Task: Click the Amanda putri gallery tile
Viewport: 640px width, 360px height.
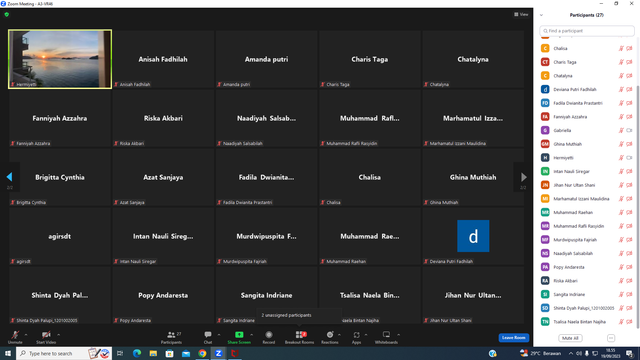Action: pyautogui.click(x=266, y=59)
